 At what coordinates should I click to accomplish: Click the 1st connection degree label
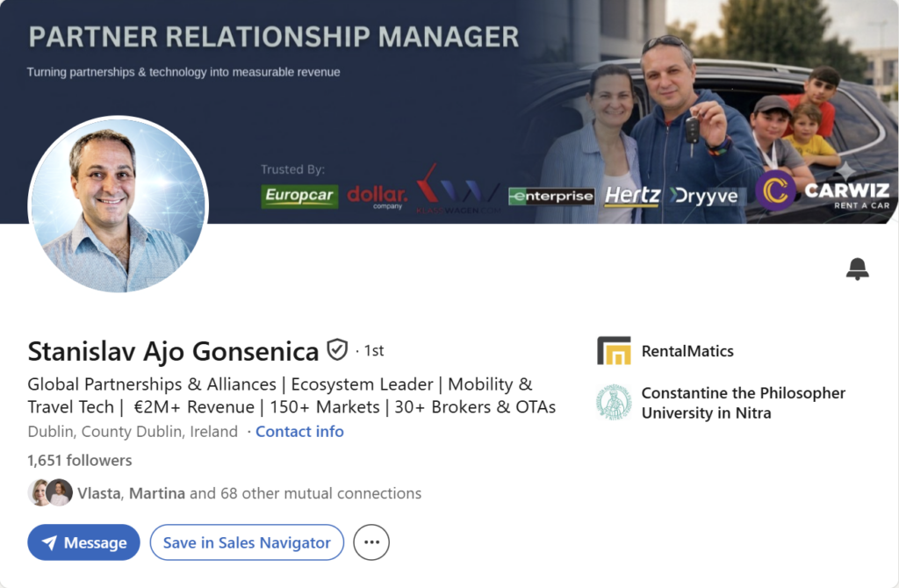[x=374, y=350]
